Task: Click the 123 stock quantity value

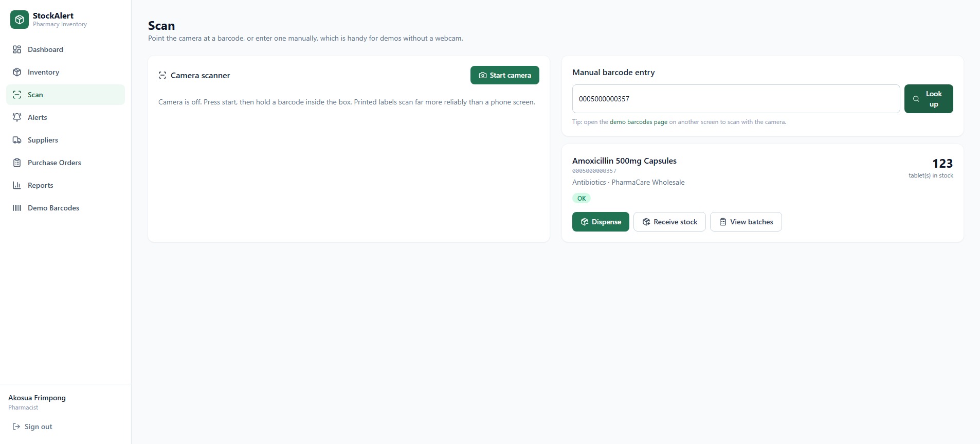Action: (x=942, y=164)
